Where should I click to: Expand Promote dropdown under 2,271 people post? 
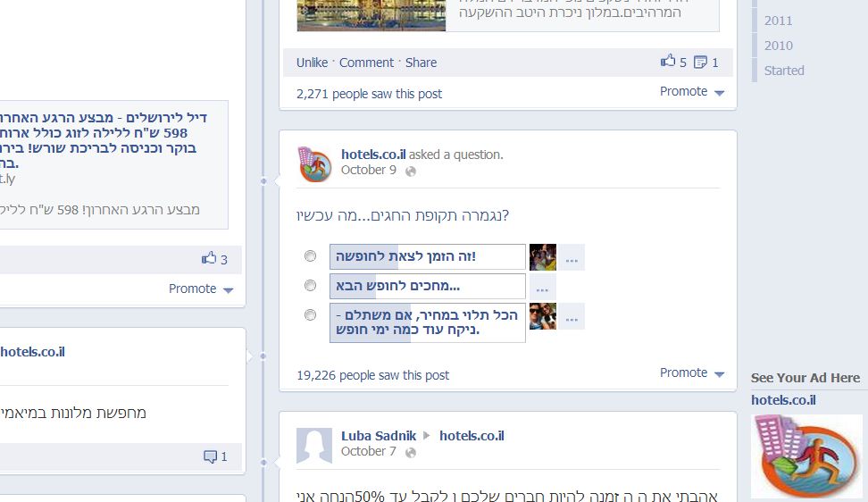[x=691, y=92]
